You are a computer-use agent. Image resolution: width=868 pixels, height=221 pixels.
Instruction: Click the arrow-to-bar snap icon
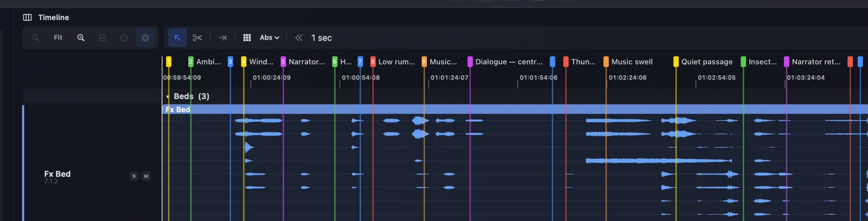(222, 38)
